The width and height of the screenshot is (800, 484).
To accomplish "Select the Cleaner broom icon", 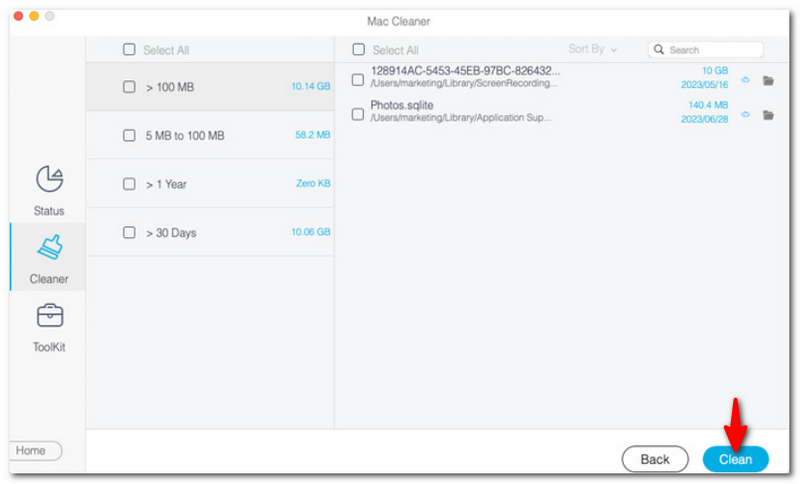I will (50, 247).
